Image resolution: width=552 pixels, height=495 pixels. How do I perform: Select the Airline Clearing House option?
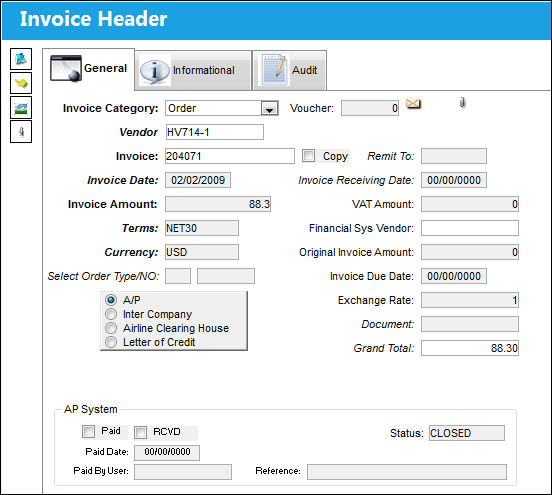tap(111, 328)
